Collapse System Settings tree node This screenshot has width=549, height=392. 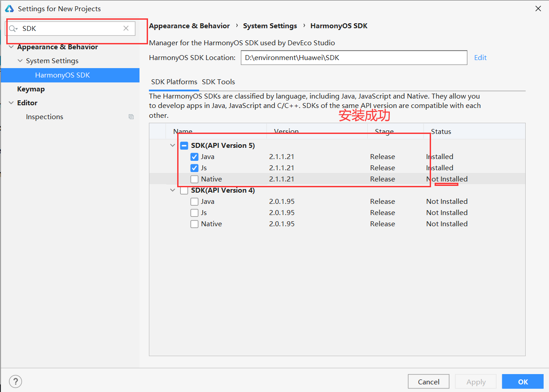pyautogui.click(x=20, y=61)
